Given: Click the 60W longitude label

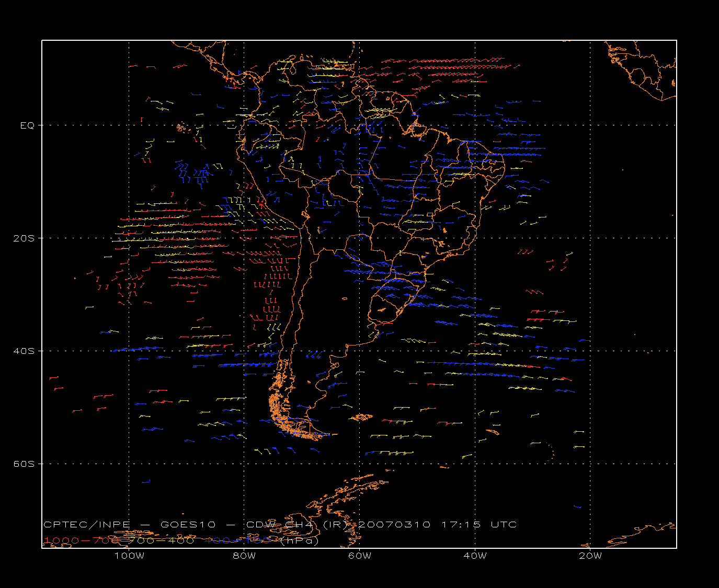Looking at the screenshot, I should pyautogui.click(x=360, y=556).
